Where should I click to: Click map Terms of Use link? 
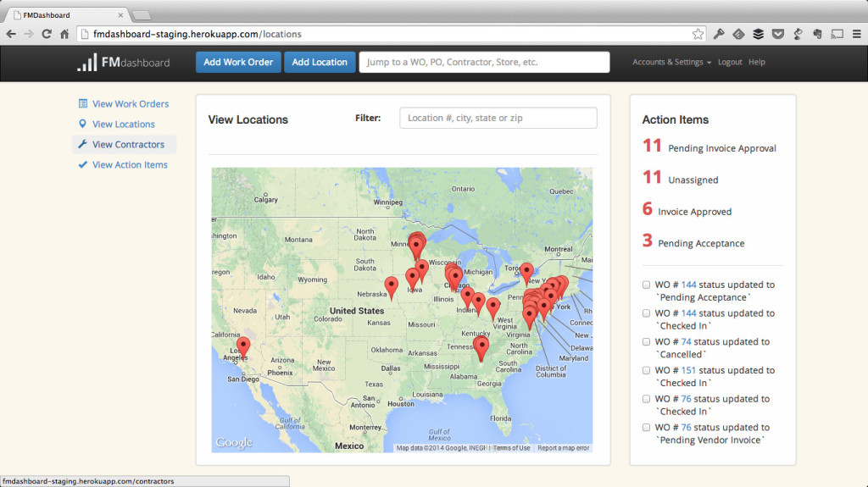[x=511, y=448]
